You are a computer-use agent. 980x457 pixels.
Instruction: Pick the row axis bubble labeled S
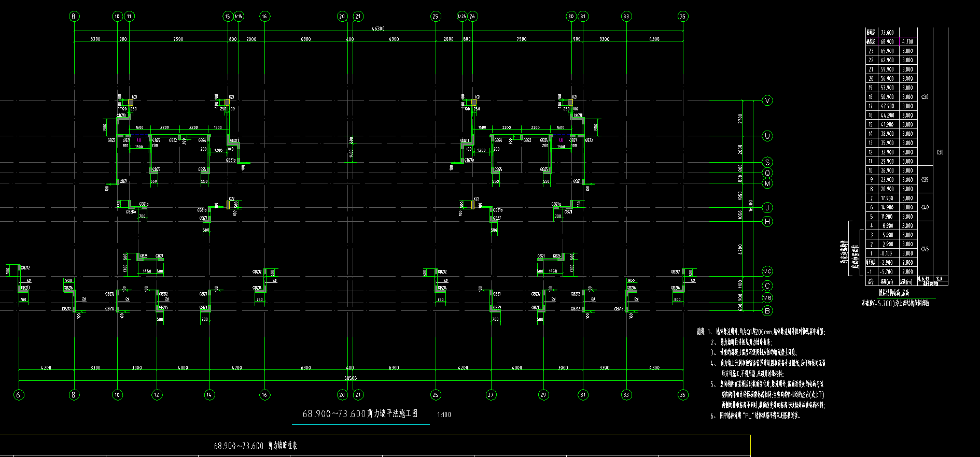pos(767,162)
